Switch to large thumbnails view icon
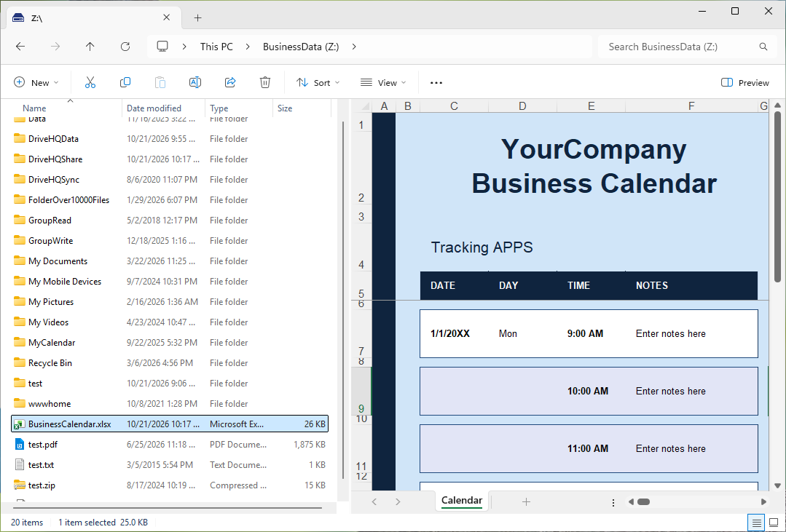This screenshot has width=786, height=532. (774, 523)
